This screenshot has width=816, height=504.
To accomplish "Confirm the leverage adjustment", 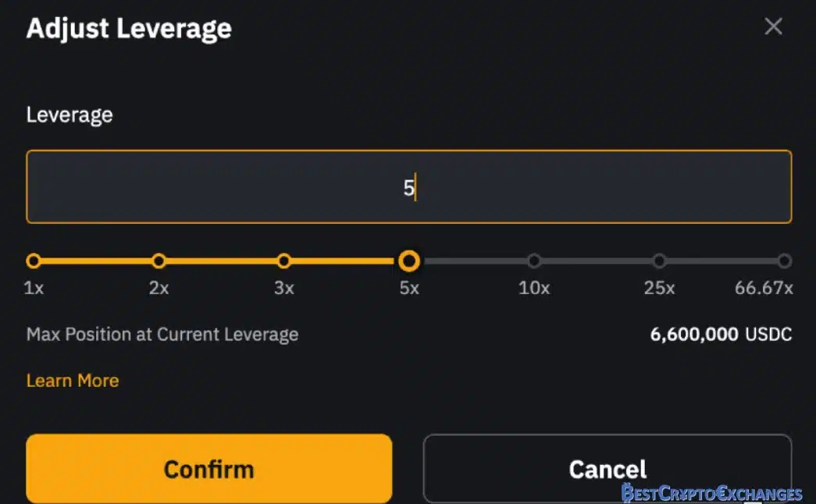I will [208, 469].
